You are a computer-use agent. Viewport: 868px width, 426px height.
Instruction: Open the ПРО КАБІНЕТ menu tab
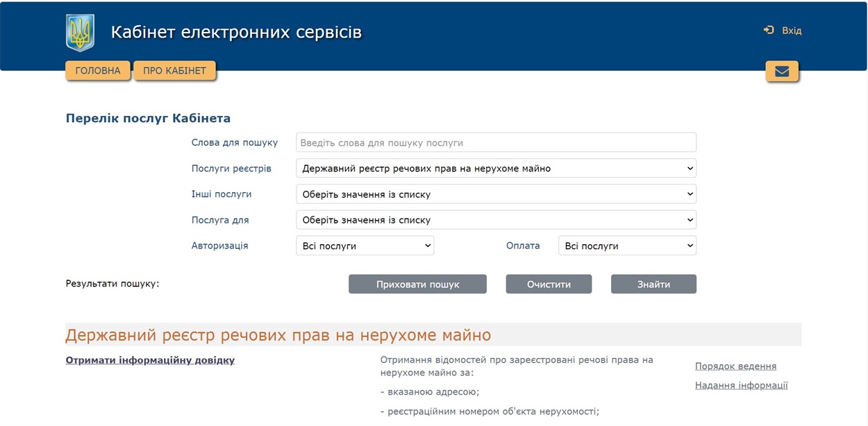(175, 71)
